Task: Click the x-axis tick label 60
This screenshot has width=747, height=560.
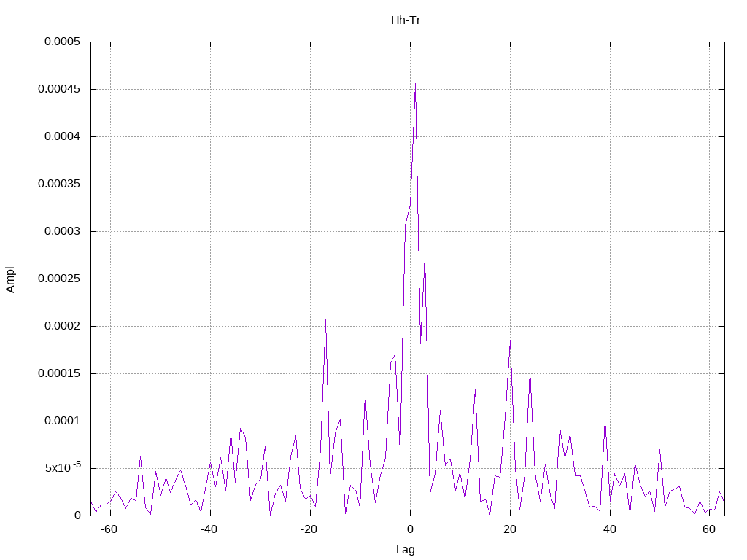Action: (709, 529)
